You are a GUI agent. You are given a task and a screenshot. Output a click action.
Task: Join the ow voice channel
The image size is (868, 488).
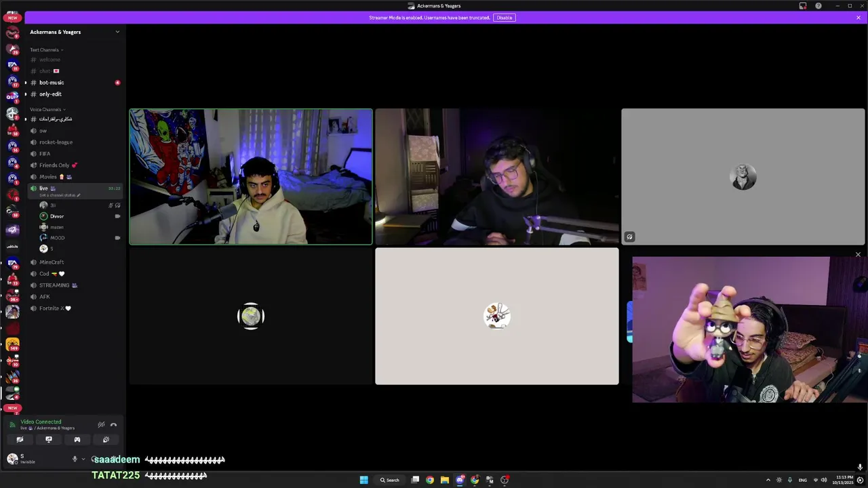75,131
